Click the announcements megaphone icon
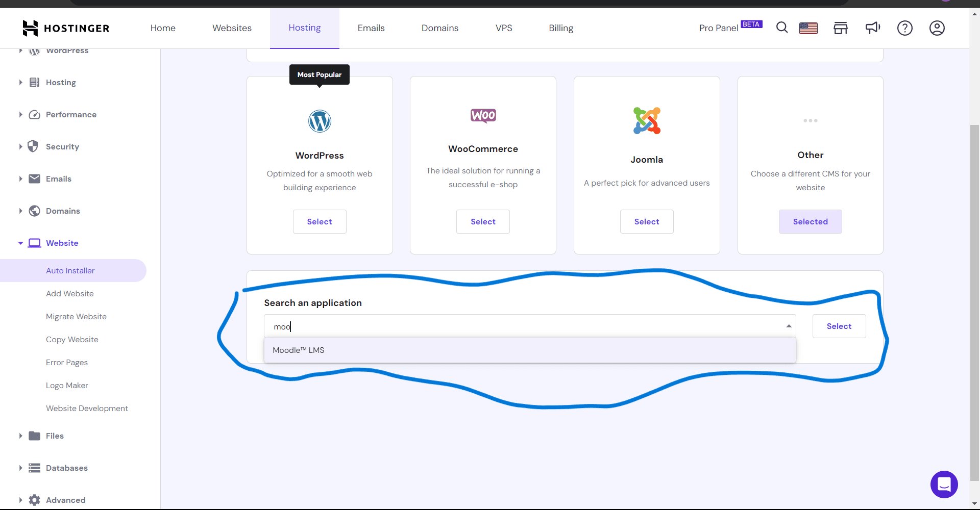980x510 pixels. [872, 28]
